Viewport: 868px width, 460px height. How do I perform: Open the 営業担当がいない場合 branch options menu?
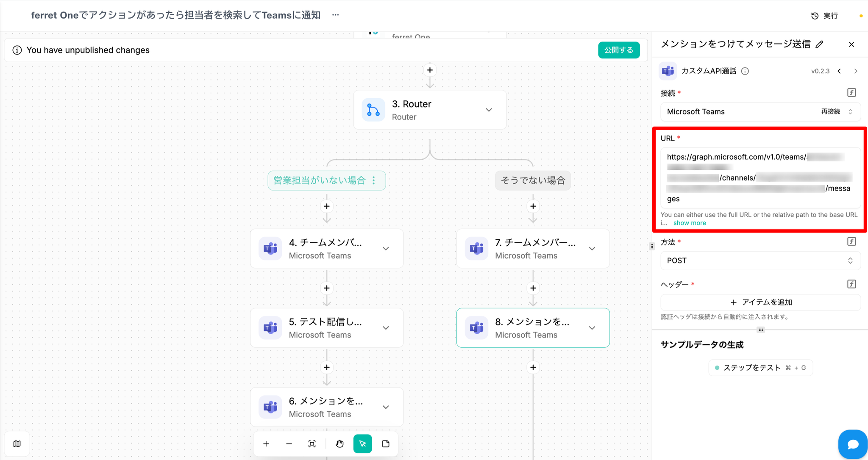coord(374,180)
